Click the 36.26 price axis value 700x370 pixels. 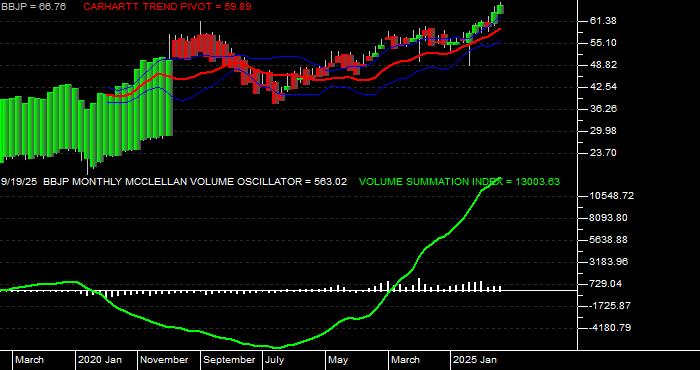[x=603, y=108]
